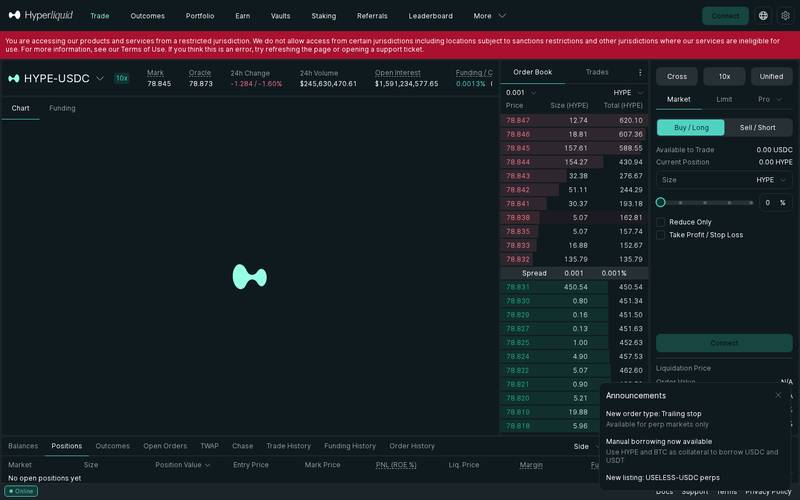The width and height of the screenshot is (800, 500).
Task: Open the Chase tab
Action: 242,446
